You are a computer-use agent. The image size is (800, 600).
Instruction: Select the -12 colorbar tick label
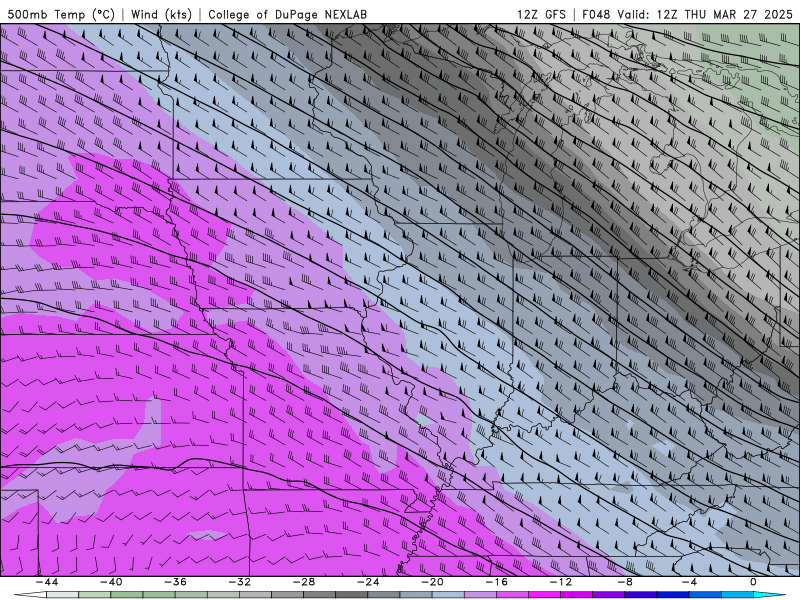[x=561, y=582]
